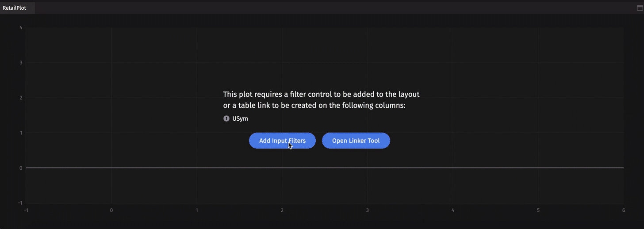
Task: Click the y-axis label 3
Action: coord(21,63)
